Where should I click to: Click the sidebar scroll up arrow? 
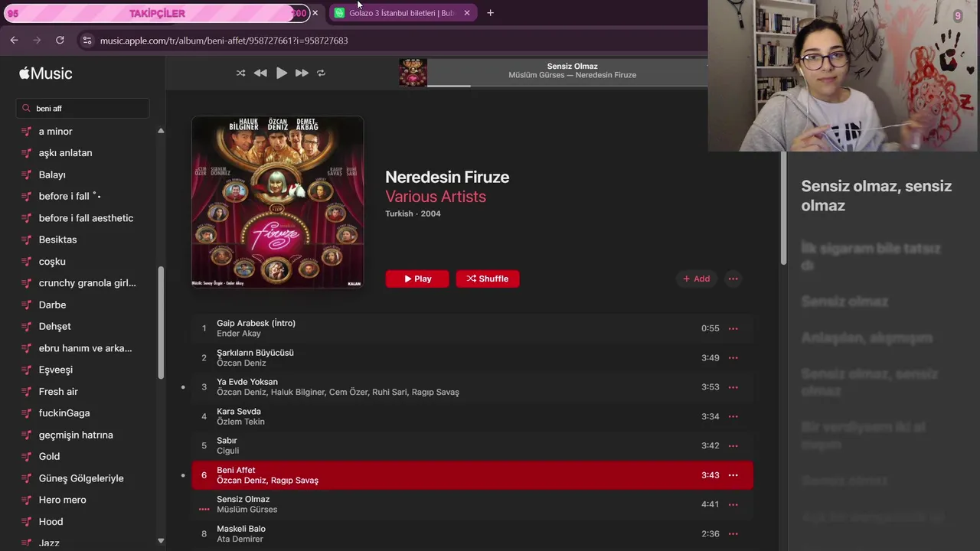point(161,131)
